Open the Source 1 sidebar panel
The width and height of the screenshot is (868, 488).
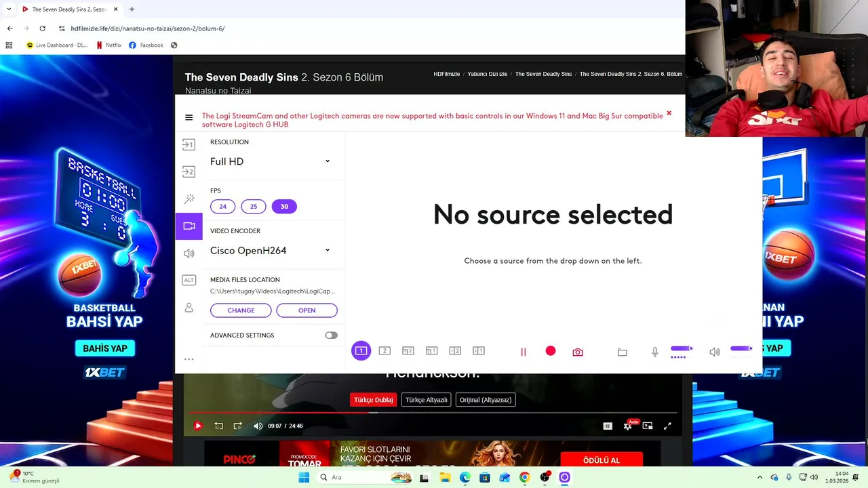pos(189,144)
